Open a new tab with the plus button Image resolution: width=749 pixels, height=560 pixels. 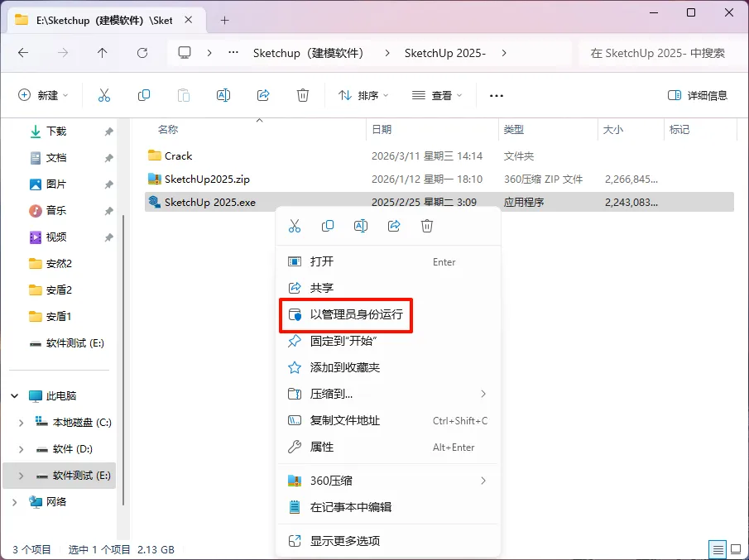pyautogui.click(x=225, y=21)
